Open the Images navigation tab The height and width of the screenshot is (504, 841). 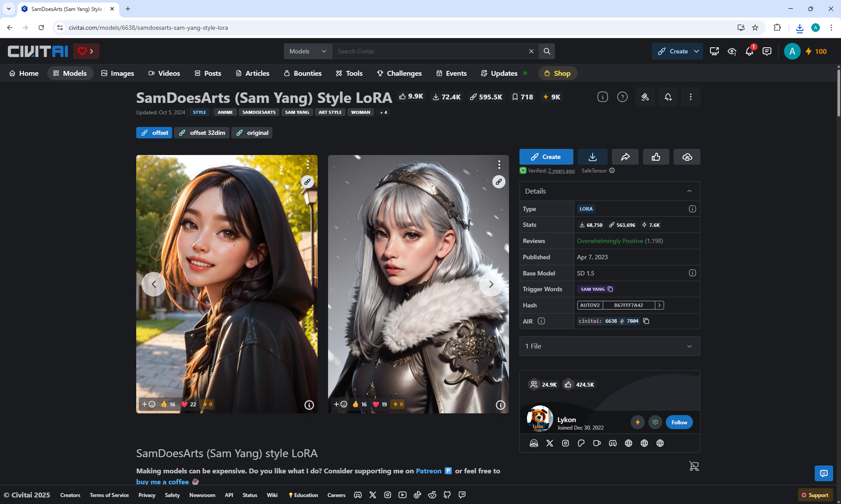(x=117, y=73)
